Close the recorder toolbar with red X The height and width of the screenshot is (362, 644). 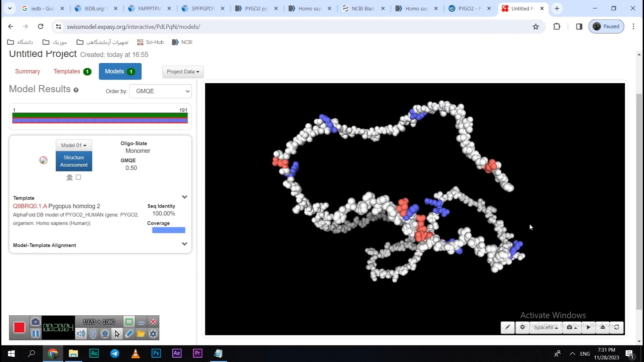153,322
